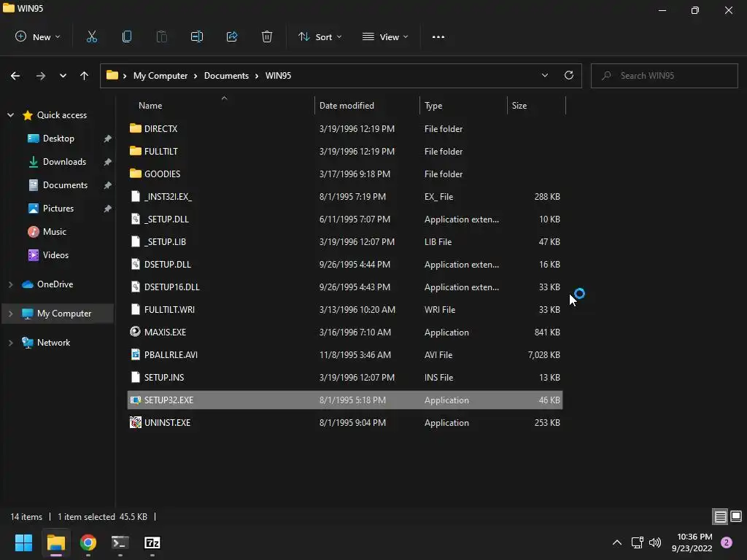Open the clock and date flyout
The image size is (747, 560).
692,542
